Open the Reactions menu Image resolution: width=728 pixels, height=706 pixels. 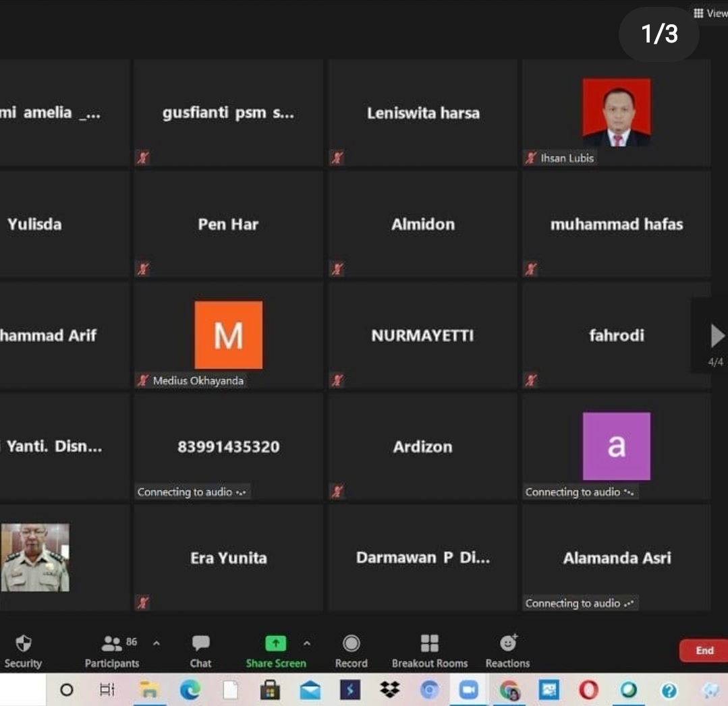(507, 651)
